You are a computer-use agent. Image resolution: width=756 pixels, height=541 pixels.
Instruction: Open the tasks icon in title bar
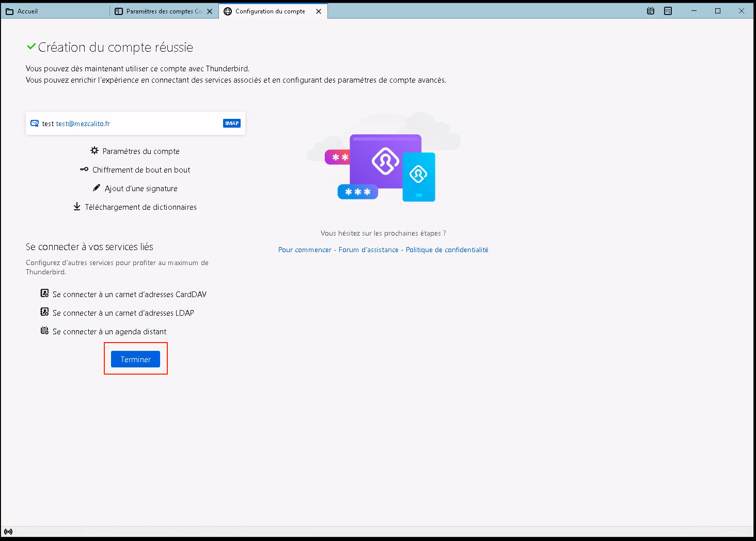(668, 11)
